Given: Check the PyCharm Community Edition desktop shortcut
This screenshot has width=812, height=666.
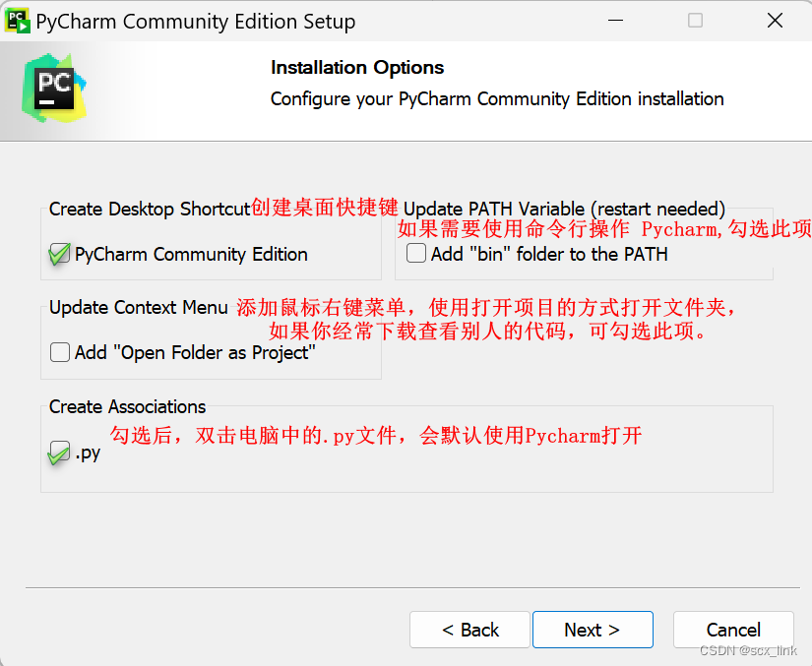Looking at the screenshot, I should [x=59, y=254].
